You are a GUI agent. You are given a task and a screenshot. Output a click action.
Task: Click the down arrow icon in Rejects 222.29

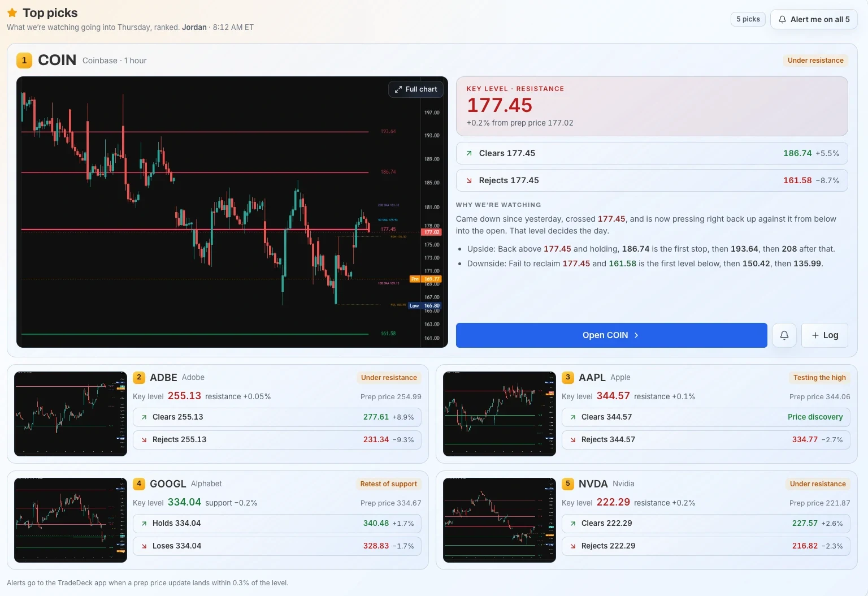[x=573, y=546]
